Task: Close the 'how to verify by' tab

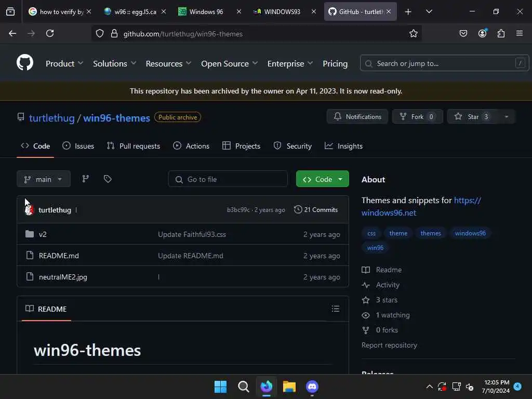Action: click(89, 11)
